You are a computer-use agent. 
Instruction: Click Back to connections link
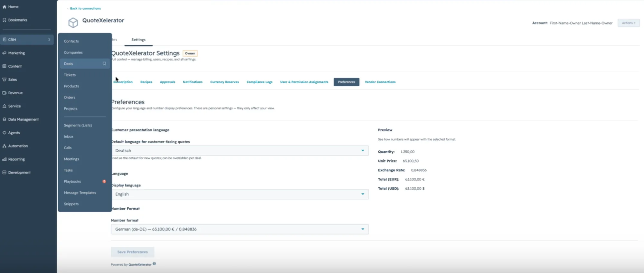tap(85, 8)
